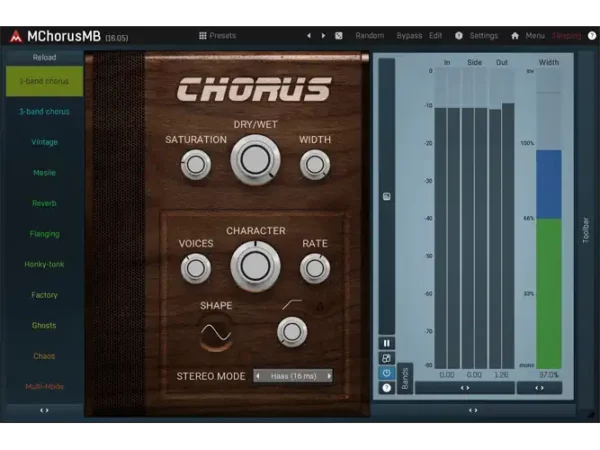Click the Dry/Wet knob

click(x=255, y=160)
